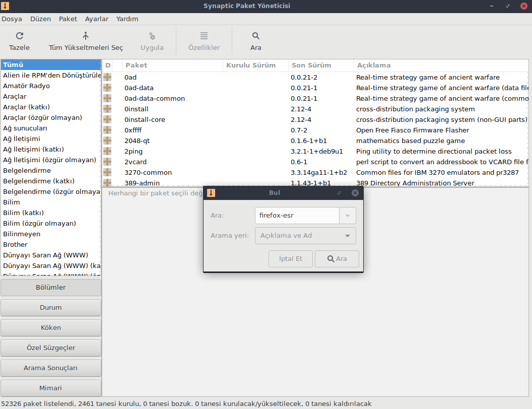The width and height of the screenshot is (532, 409).
Task: Open the Dosya menu
Action: click(x=12, y=19)
